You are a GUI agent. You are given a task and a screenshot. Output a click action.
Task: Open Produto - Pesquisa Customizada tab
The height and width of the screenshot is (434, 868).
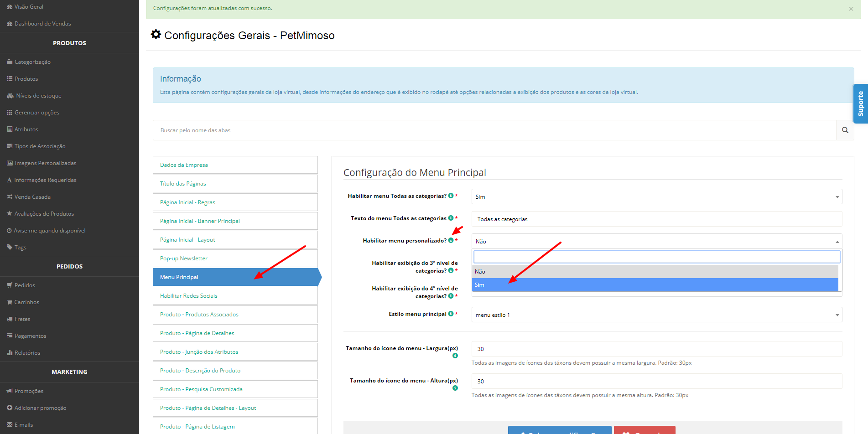(x=235, y=389)
